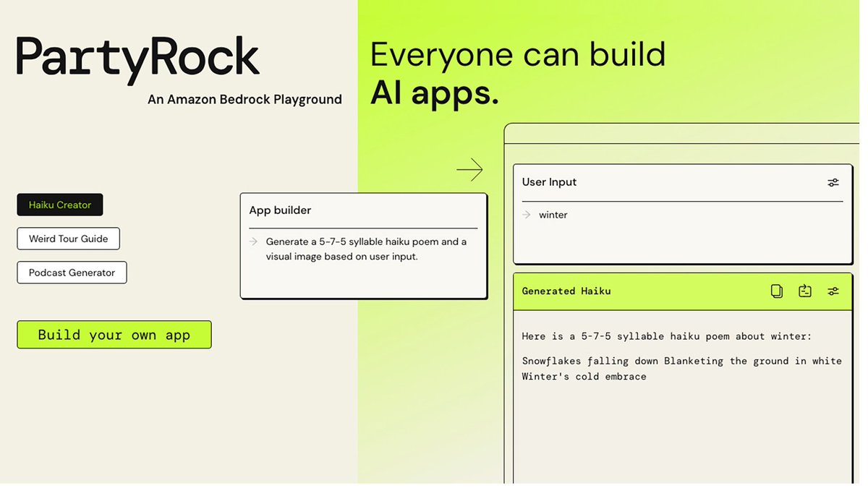Click 'Here is a 5-7-5 syllable haiku' line
Screen dimensions: 868x488
tap(667, 336)
